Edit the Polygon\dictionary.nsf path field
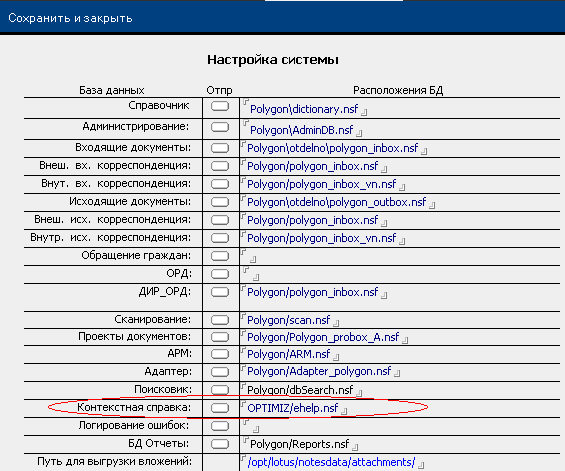The image size is (565, 471). pyautogui.click(x=305, y=109)
